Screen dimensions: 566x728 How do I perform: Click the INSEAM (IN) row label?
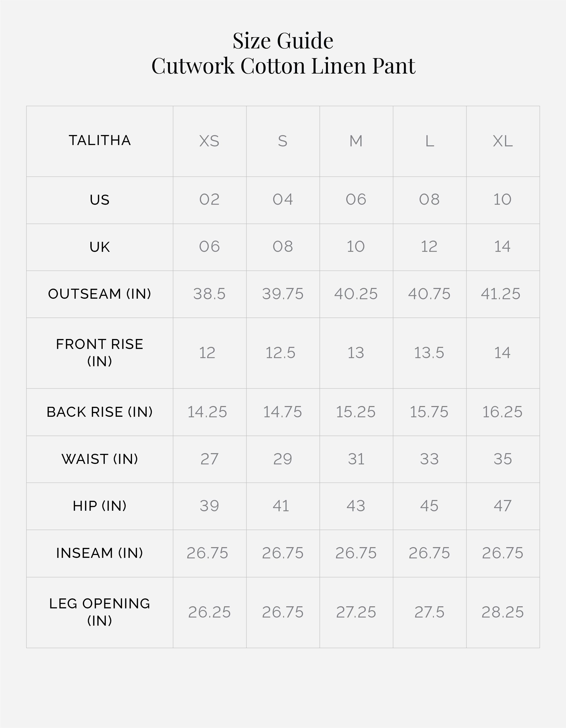(100, 553)
